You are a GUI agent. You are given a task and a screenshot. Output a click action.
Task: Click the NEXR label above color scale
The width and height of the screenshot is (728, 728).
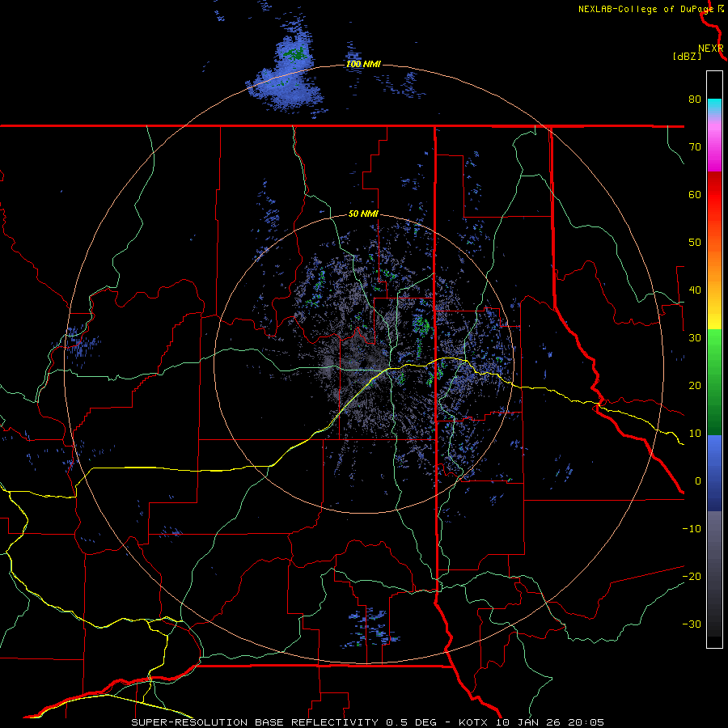pos(711,49)
